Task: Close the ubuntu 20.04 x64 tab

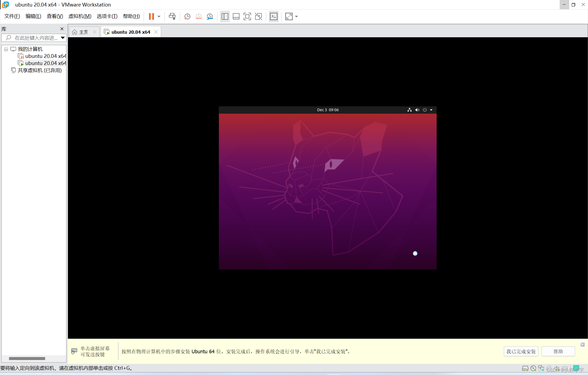Action: tap(156, 32)
